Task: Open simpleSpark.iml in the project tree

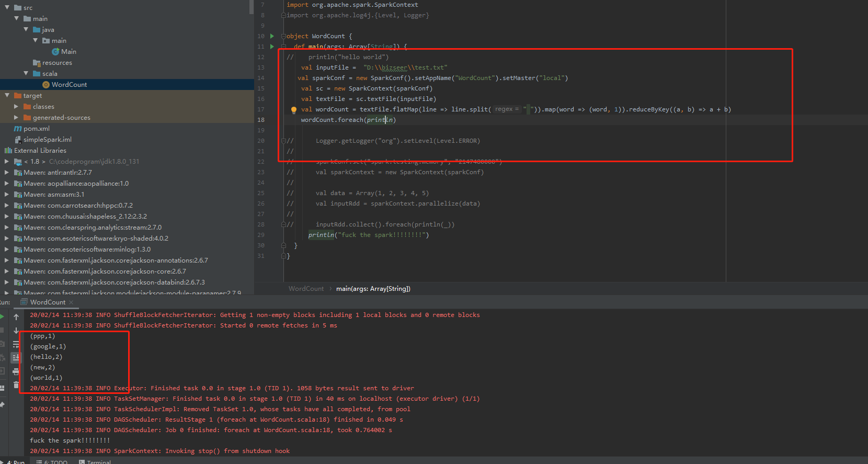Action: (x=43, y=139)
